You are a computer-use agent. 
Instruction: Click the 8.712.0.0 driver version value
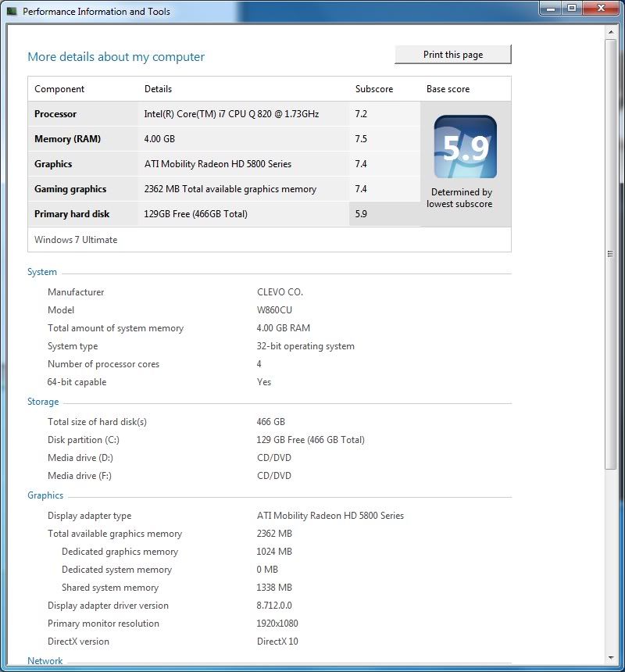click(274, 606)
